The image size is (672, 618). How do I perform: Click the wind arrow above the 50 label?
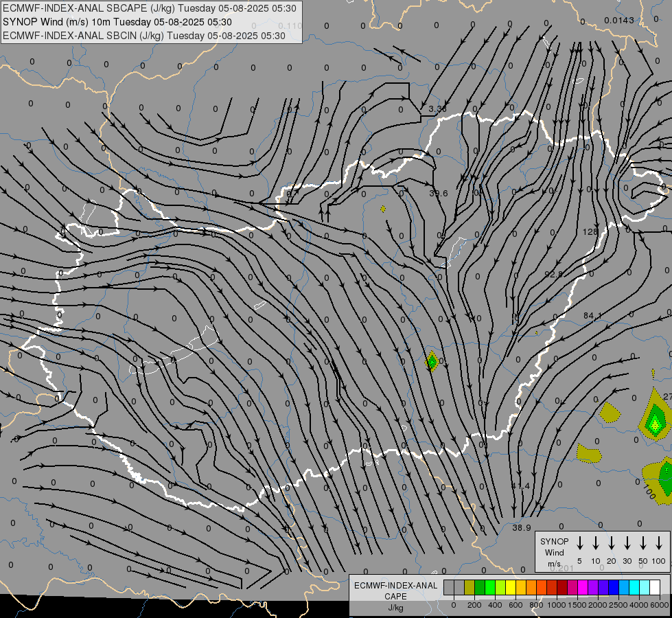[643, 542]
